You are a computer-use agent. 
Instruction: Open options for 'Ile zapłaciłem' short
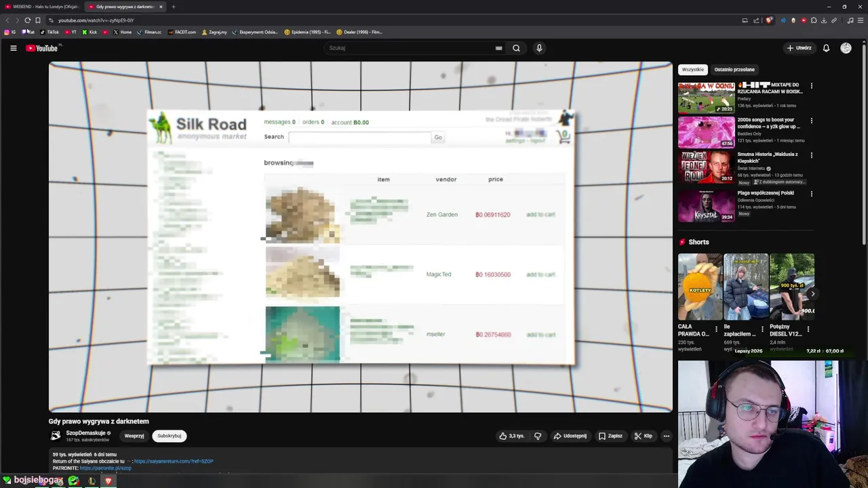tap(762, 329)
